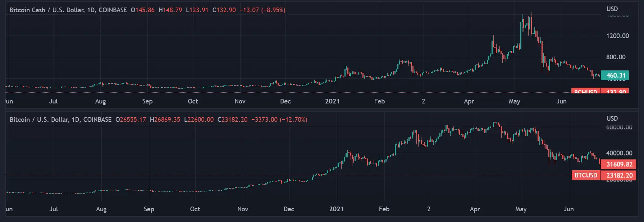Click the Bitcoin Cash / U.S. Dollar symbol title
The width and height of the screenshot is (644, 222).
pos(68,10)
